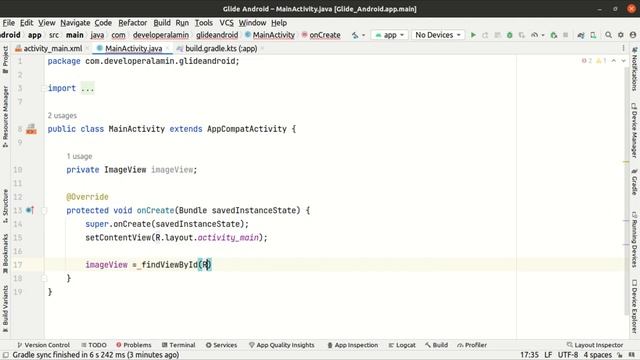Collapse the onCreate method fold marker
Screen dimensions: 640x360
[44, 211]
